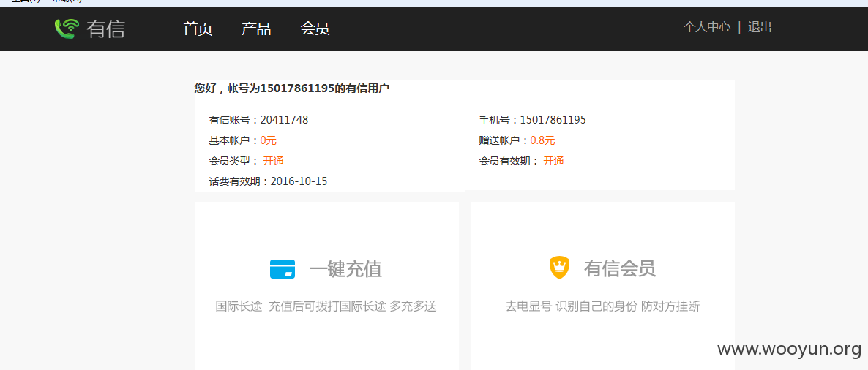Viewport: 868px width, 370px height.
Task: Open the 有信会员 membership card title
Action: (619, 269)
